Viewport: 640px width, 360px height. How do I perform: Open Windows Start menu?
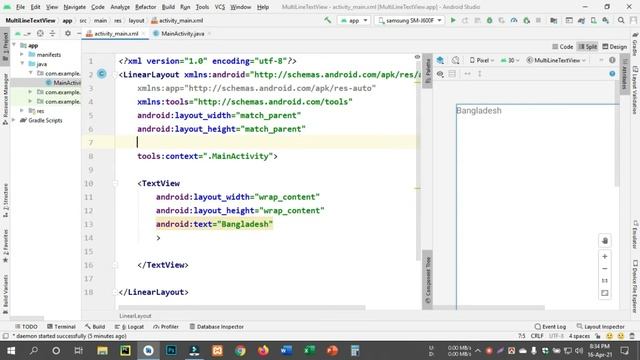(x=11, y=350)
